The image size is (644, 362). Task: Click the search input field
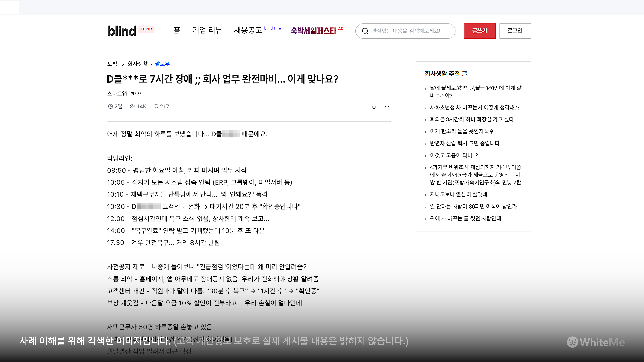[405, 31]
